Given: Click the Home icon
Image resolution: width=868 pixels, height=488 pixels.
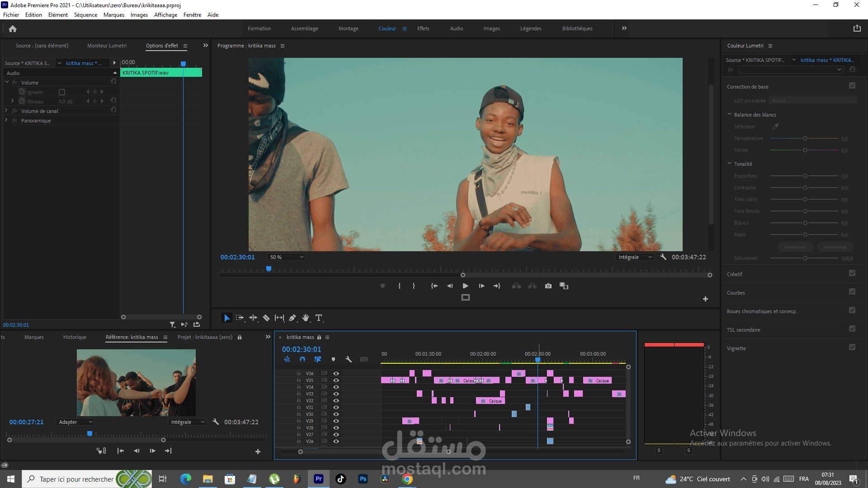Looking at the screenshot, I should point(13,29).
